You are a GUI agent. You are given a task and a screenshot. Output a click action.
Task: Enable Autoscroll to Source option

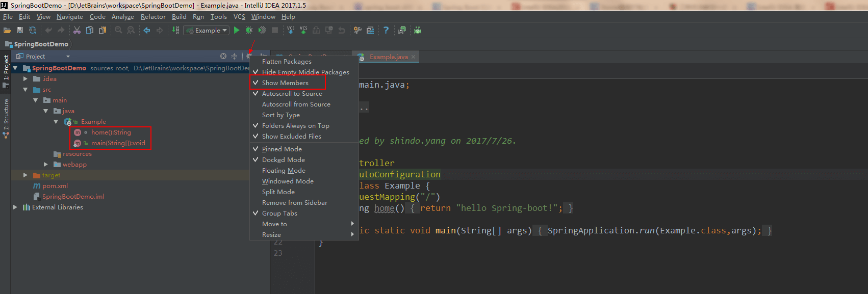(x=304, y=94)
